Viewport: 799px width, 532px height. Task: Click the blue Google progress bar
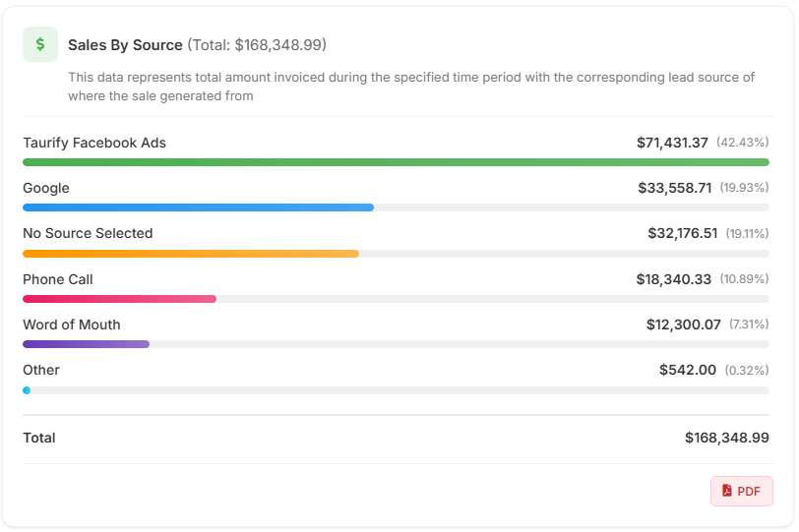point(198,207)
